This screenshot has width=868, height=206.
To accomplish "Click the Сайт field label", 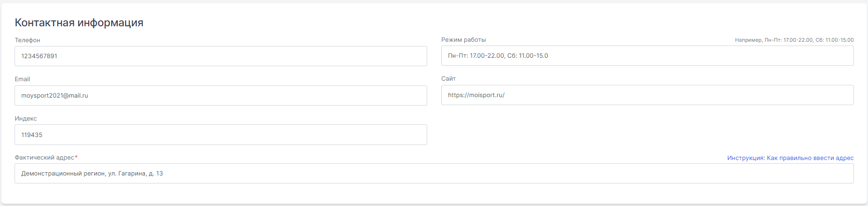I will coord(448,78).
